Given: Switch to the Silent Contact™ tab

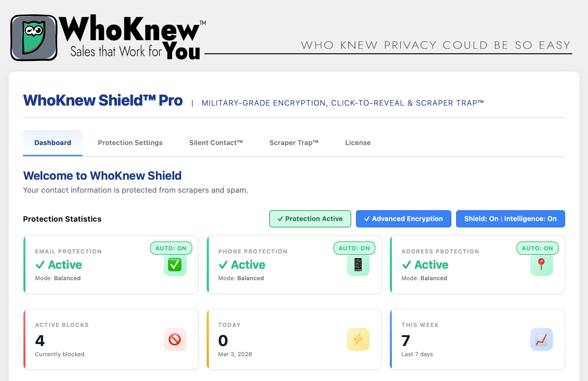Looking at the screenshot, I should pyautogui.click(x=216, y=142).
